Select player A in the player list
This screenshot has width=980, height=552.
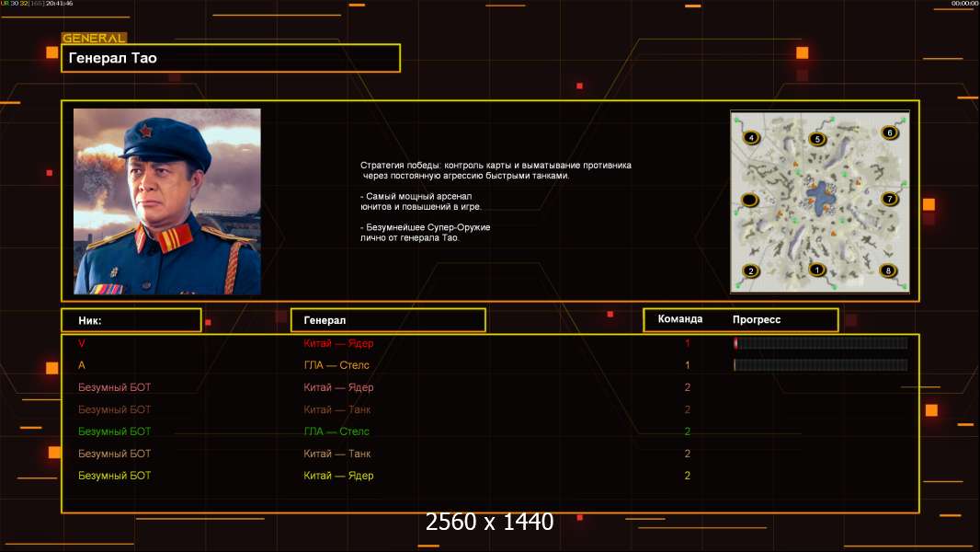(x=82, y=365)
